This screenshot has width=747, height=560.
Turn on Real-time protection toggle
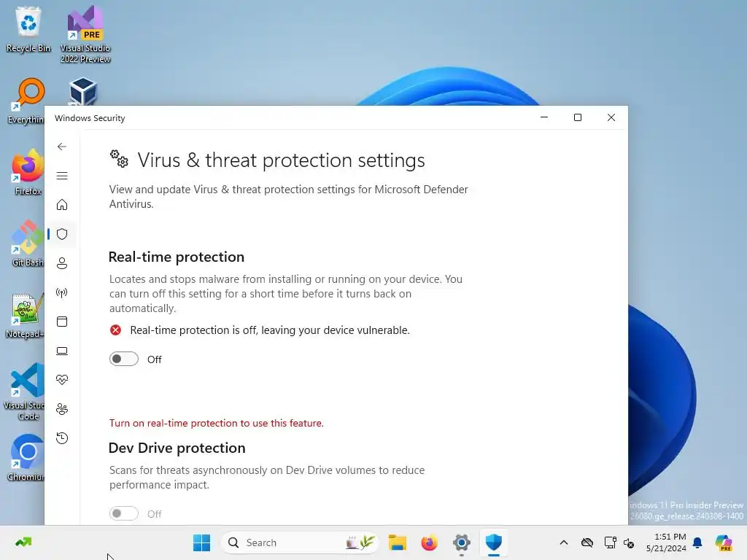pos(124,359)
